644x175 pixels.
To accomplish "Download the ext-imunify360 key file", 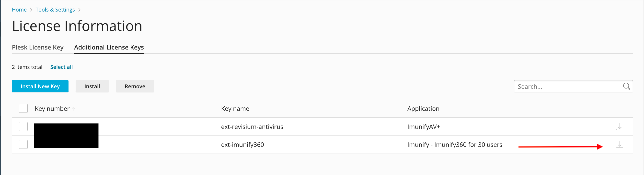I will (x=620, y=145).
